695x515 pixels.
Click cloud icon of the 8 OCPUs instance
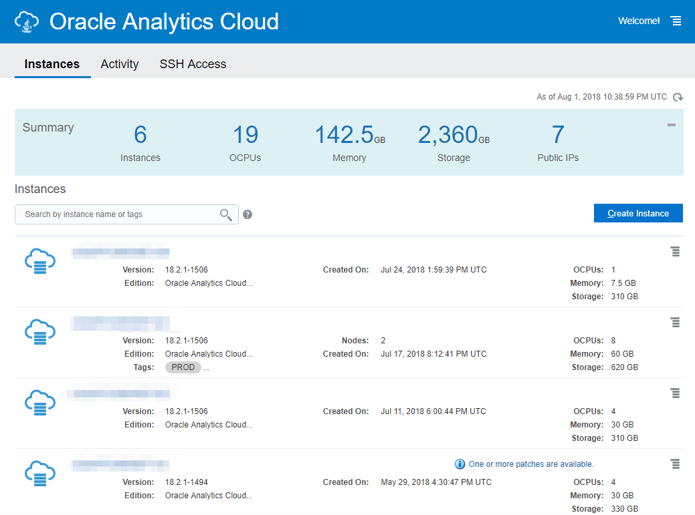point(40,332)
